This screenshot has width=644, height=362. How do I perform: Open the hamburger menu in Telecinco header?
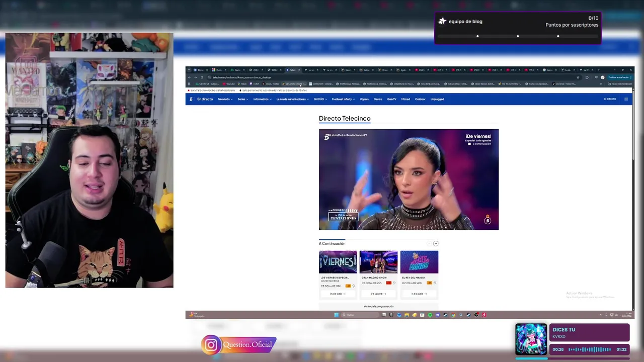(x=626, y=99)
